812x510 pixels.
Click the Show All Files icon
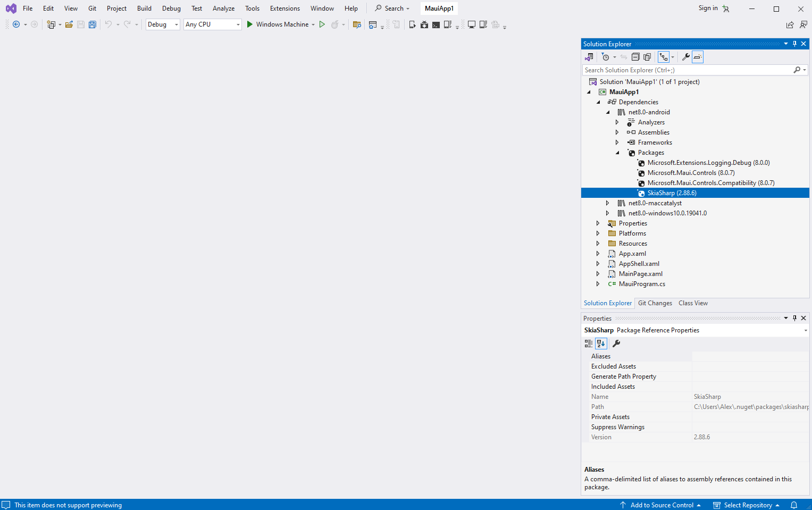(647, 57)
